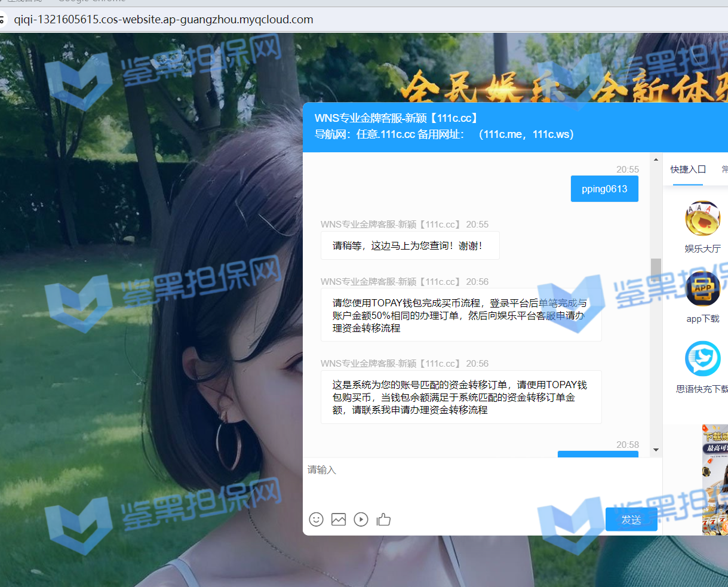728x587 pixels.
Task: Click the chat scrollbar up arrow
Action: [x=656, y=160]
